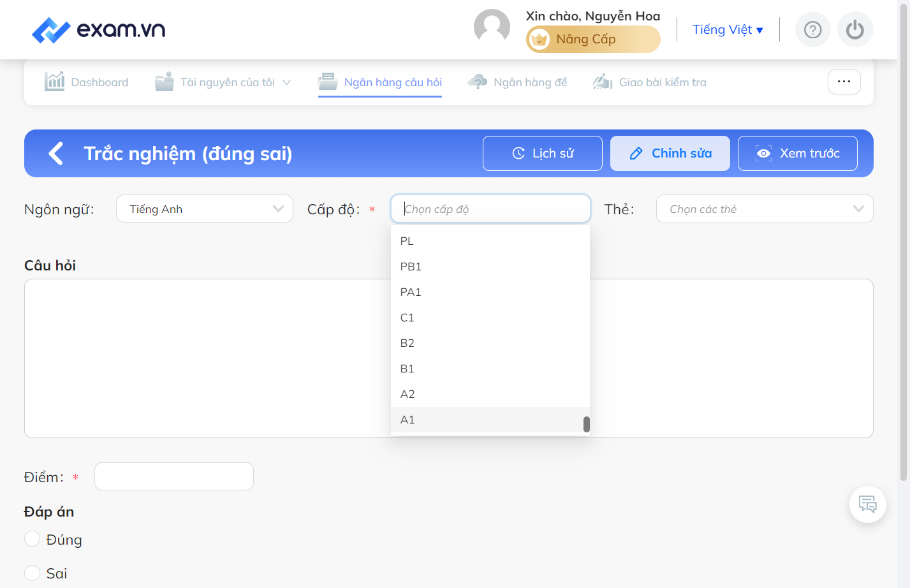Open Giao bài kiểm tra tab
910x588 pixels.
(x=649, y=82)
